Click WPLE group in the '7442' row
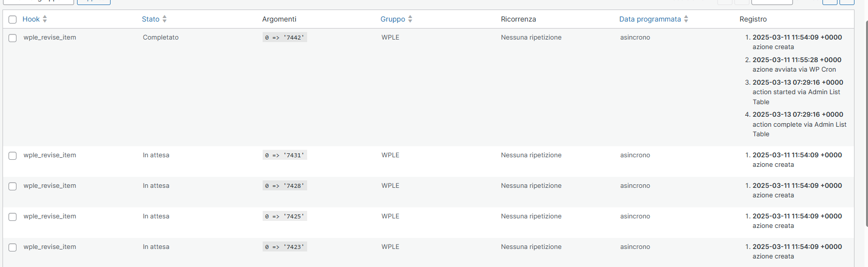Screen dimensions: 868x267 coord(390,38)
